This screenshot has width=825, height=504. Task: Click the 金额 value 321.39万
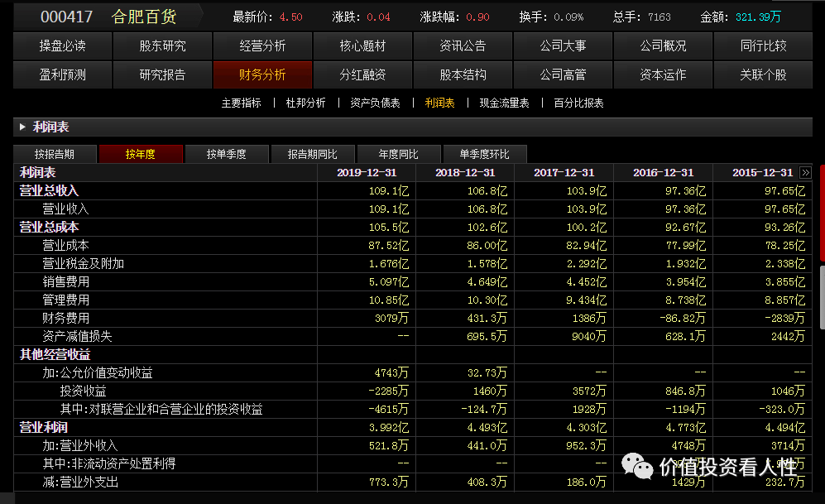758,17
